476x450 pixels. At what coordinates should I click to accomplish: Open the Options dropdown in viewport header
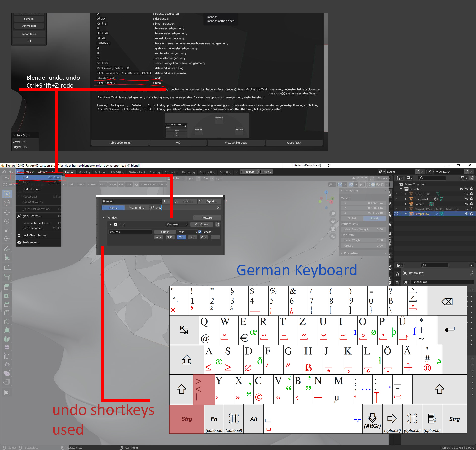(x=384, y=178)
